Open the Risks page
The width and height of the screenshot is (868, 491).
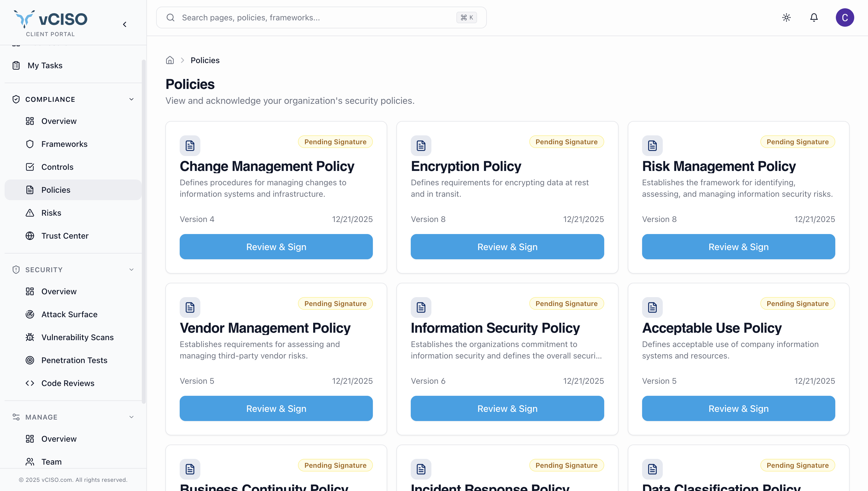tap(73, 213)
